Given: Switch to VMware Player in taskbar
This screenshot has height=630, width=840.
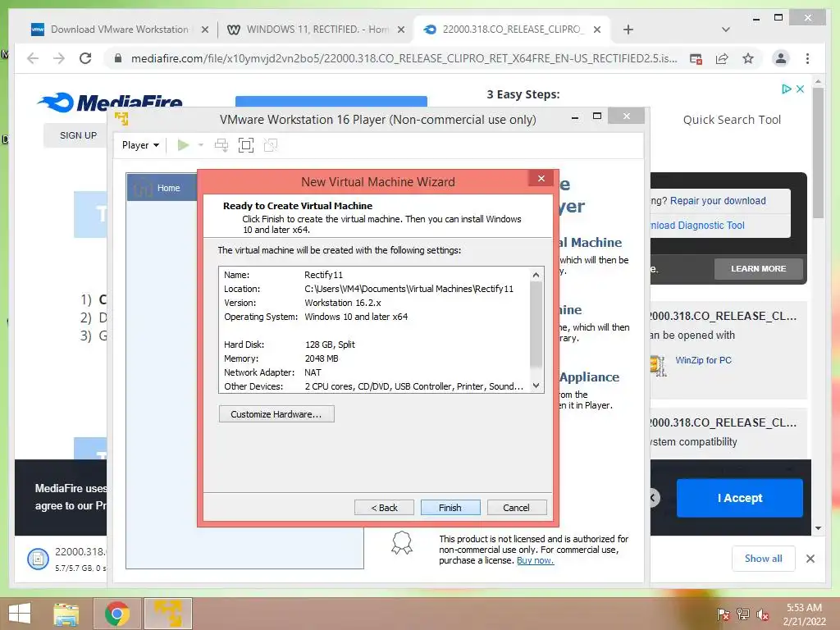Looking at the screenshot, I should [167, 614].
